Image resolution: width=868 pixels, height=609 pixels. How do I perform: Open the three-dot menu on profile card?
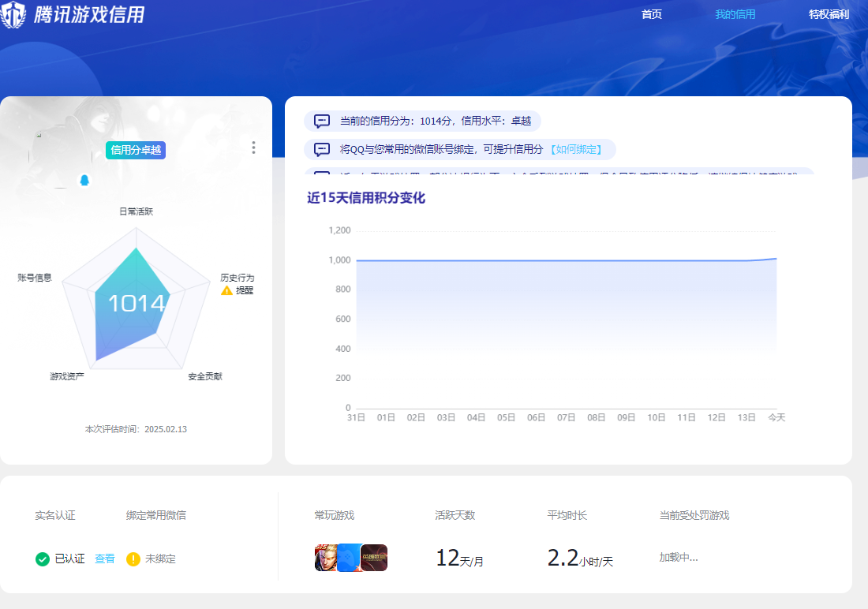click(253, 148)
